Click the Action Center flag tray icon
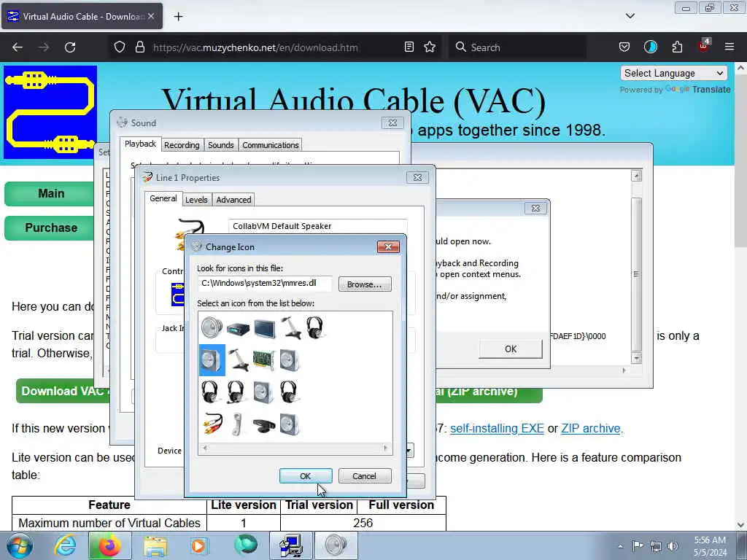Screen dimensions: 747x560 (638, 546)
